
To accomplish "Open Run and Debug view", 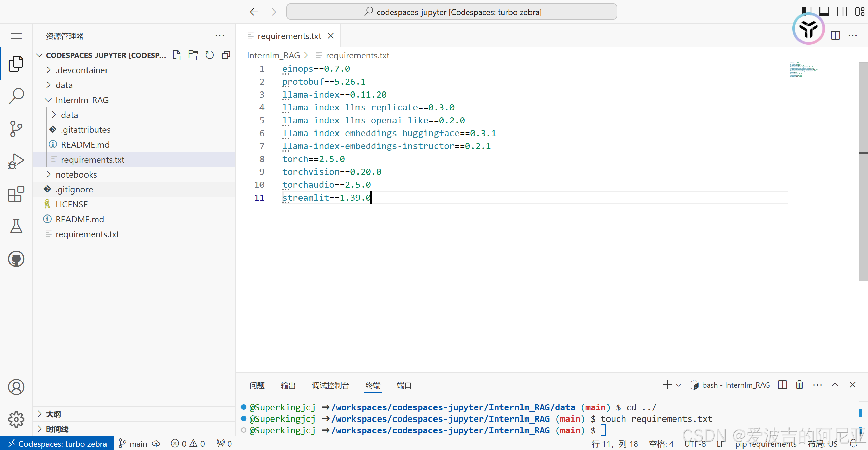I will coord(16,161).
